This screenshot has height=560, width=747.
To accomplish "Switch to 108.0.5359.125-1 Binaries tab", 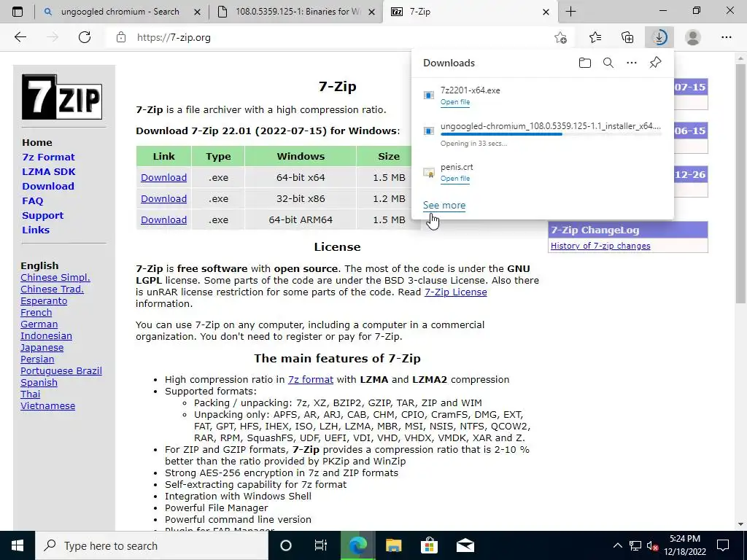I will pyautogui.click(x=295, y=12).
